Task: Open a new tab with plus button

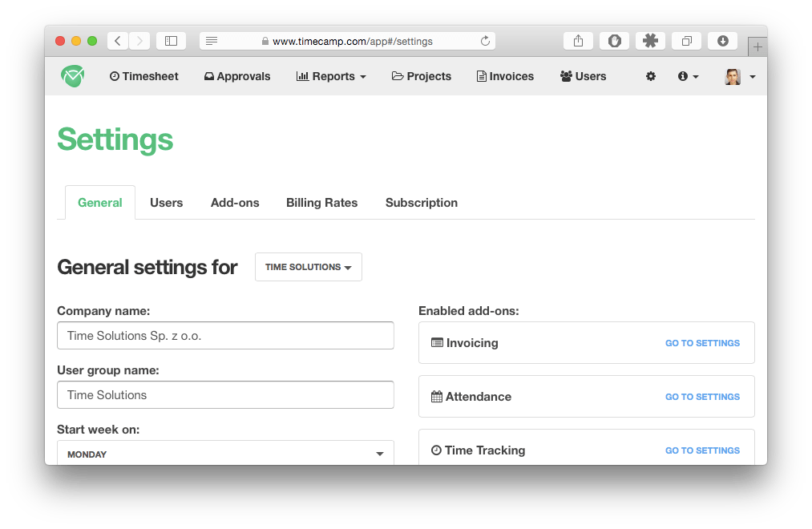Action: pyautogui.click(x=757, y=47)
